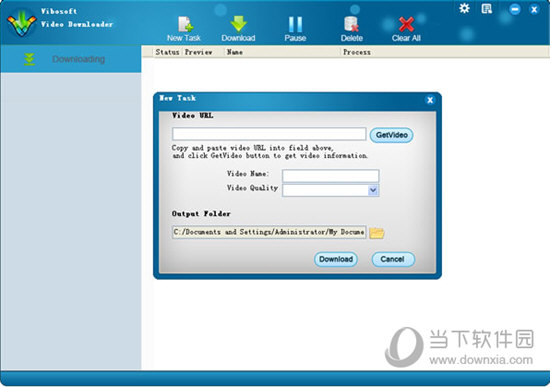
Task: Delete the selected task from toolbar
Action: pyautogui.click(x=351, y=29)
